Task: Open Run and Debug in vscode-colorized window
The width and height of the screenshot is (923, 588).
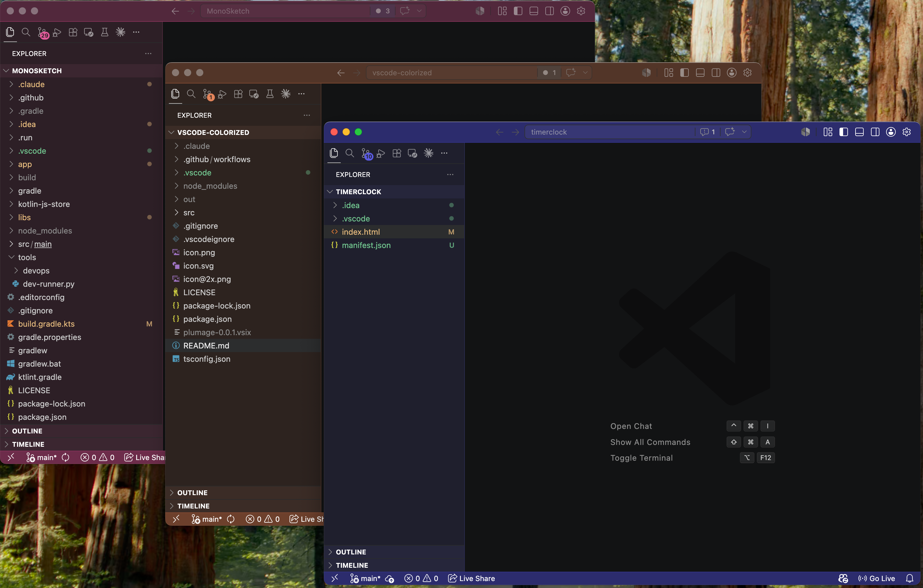Action: pos(222,94)
